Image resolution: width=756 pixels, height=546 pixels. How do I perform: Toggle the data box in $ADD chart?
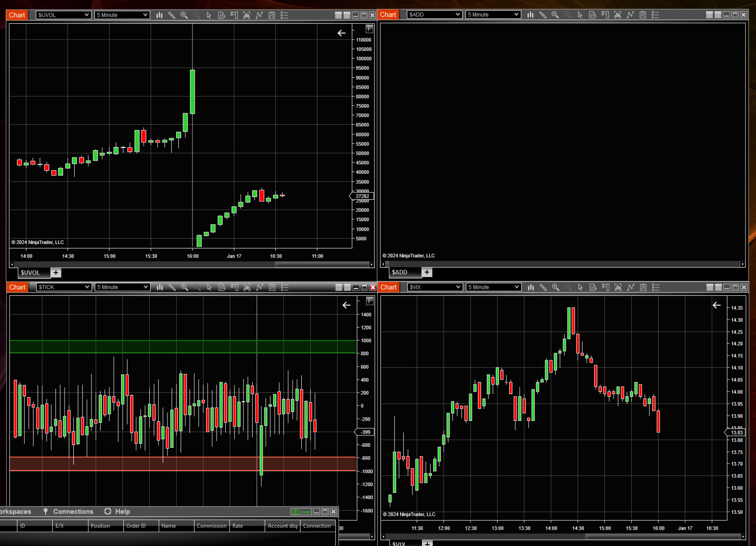(x=593, y=15)
